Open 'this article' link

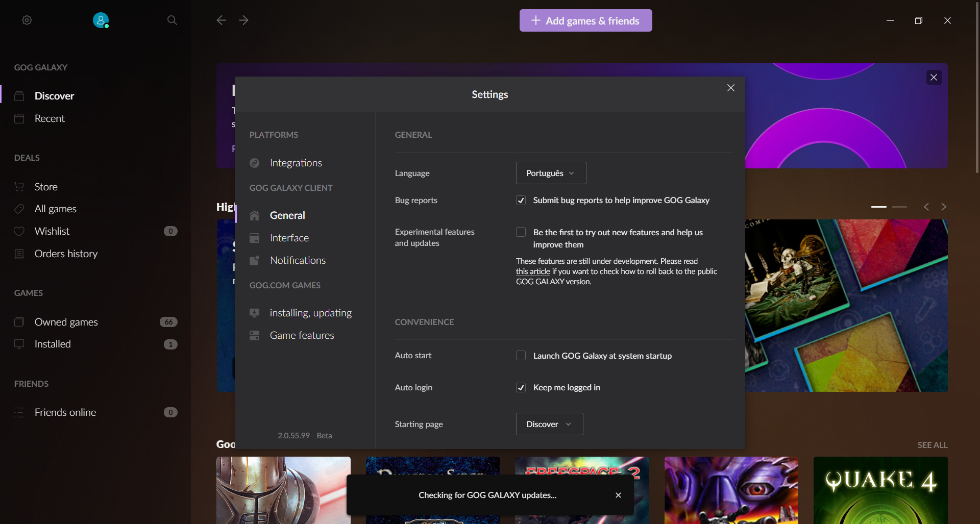[x=533, y=271]
